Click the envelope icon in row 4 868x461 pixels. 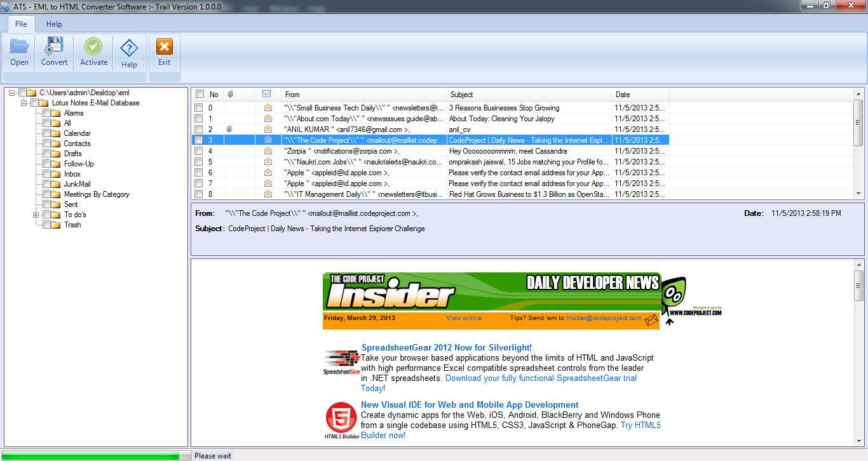pyautogui.click(x=268, y=151)
